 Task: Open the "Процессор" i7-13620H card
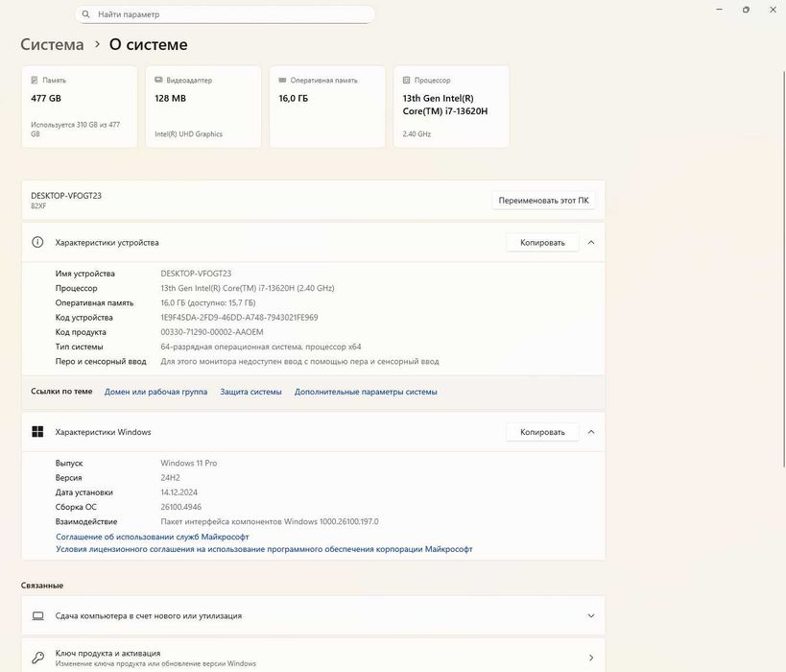pos(451,107)
